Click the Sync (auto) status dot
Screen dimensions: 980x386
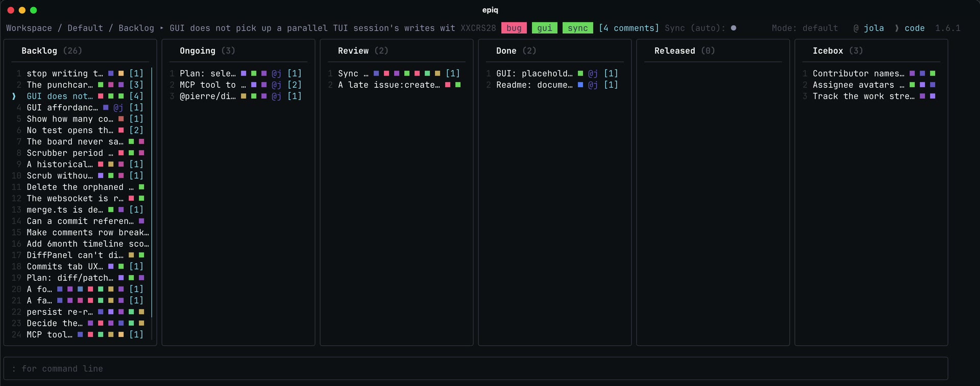coord(733,28)
